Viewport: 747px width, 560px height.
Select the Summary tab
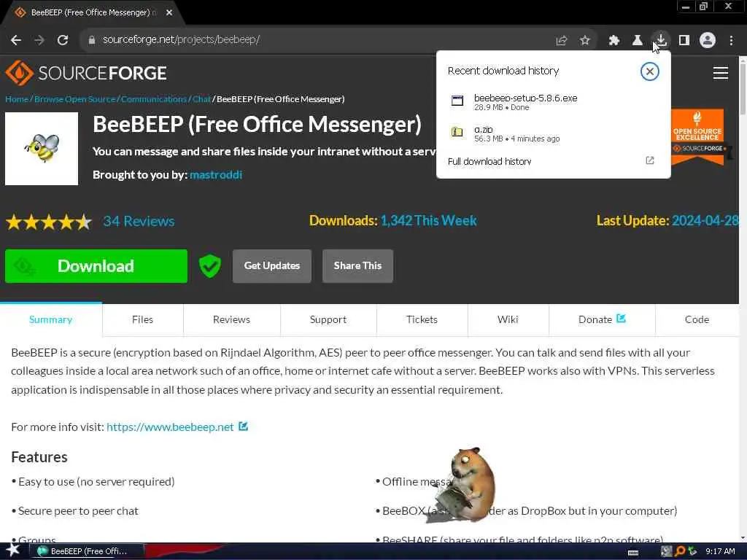[x=50, y=319]
